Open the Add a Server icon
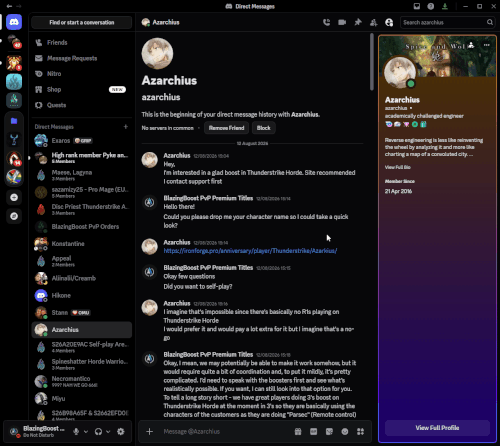 point(14,197)
